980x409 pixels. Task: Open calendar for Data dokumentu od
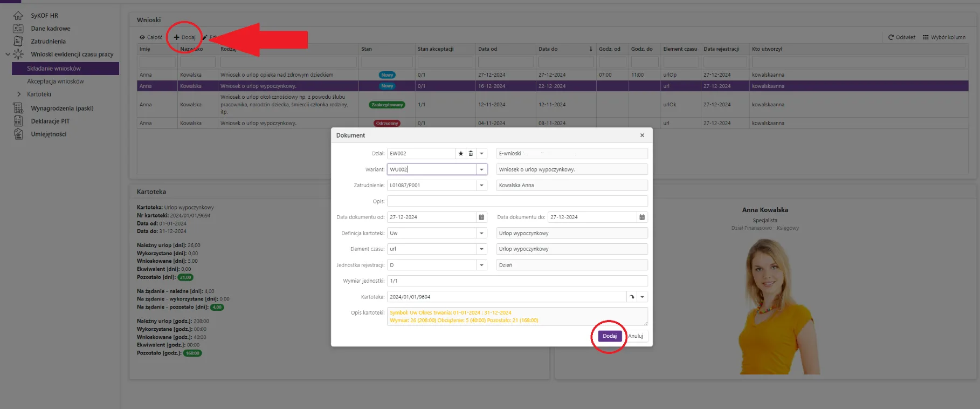pyautogui.click(x=481, y=217)
